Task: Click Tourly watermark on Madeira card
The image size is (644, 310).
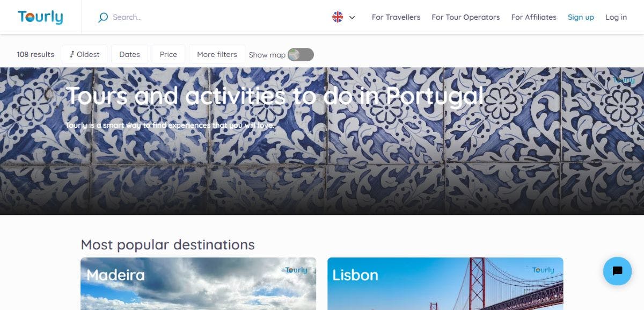Action: click(296, 270)
